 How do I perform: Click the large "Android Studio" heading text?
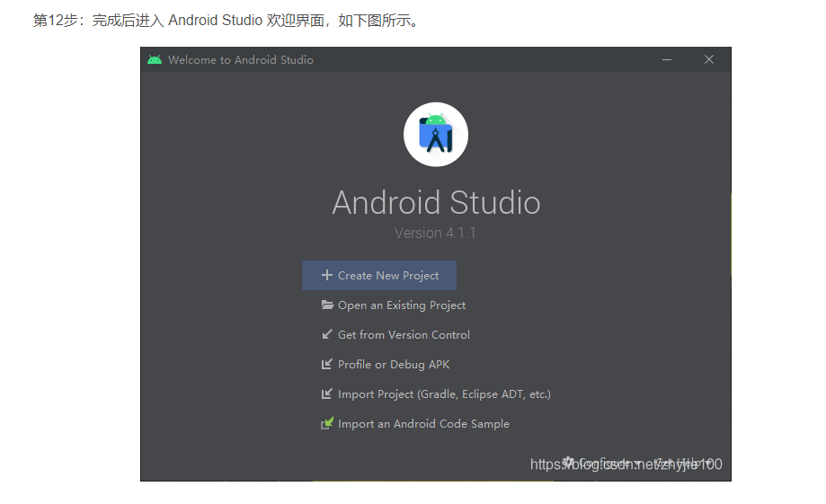click(436, 203)
